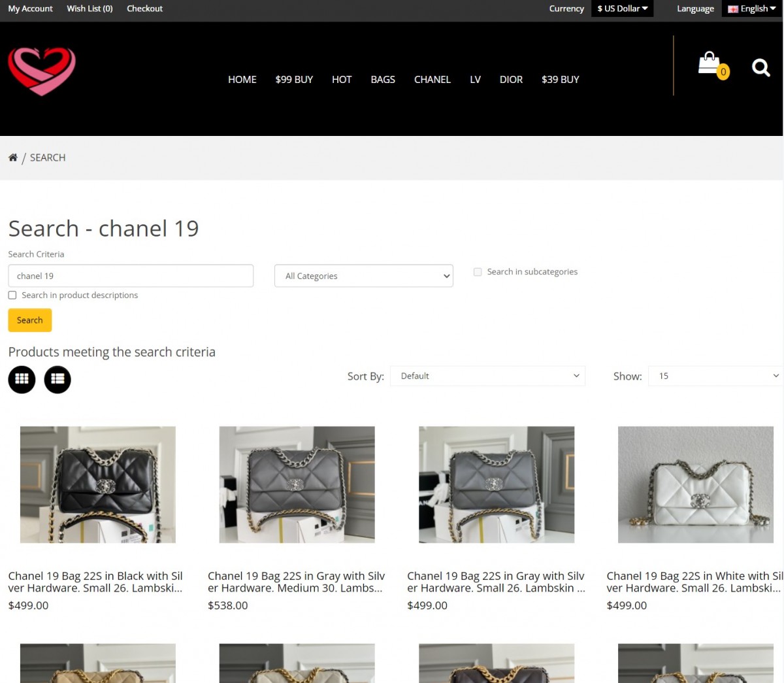Viewport: 784px width, 683px height.
Task: Click the black Chanel 19 bag thumbnail
Action: [x=98, y=484]
